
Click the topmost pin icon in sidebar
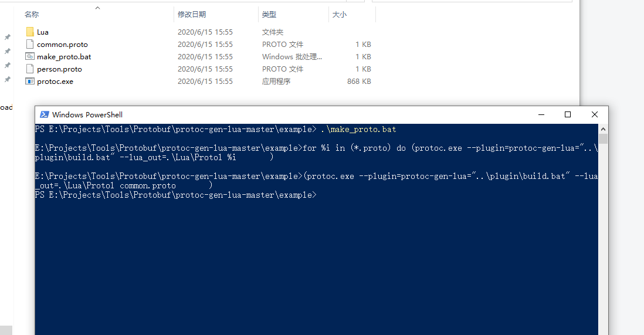click(x=8, y=37)
